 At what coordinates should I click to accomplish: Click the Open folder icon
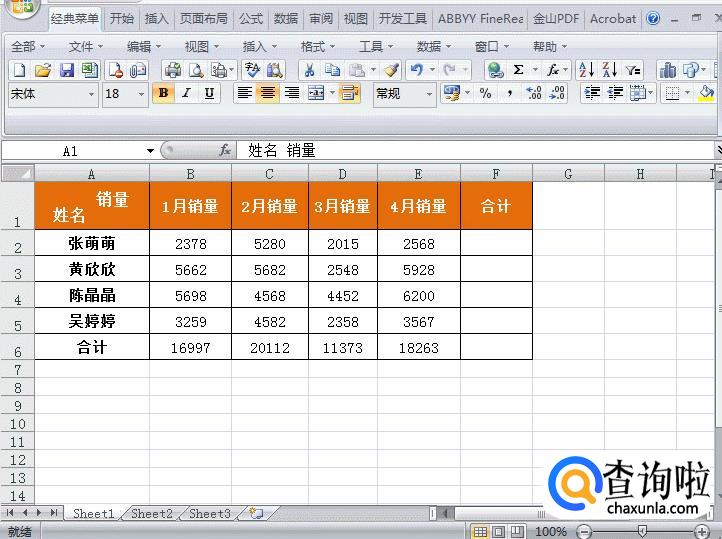pos(43,70)
